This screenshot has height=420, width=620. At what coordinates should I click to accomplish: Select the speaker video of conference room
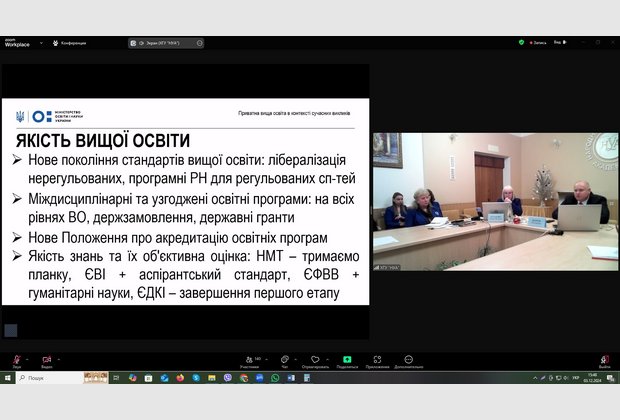[x=495, y=201]
